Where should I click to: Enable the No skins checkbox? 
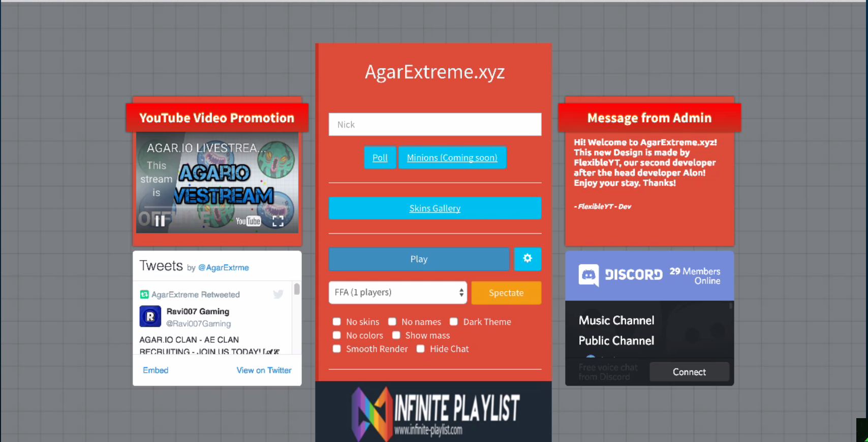[x=336, y=322]
